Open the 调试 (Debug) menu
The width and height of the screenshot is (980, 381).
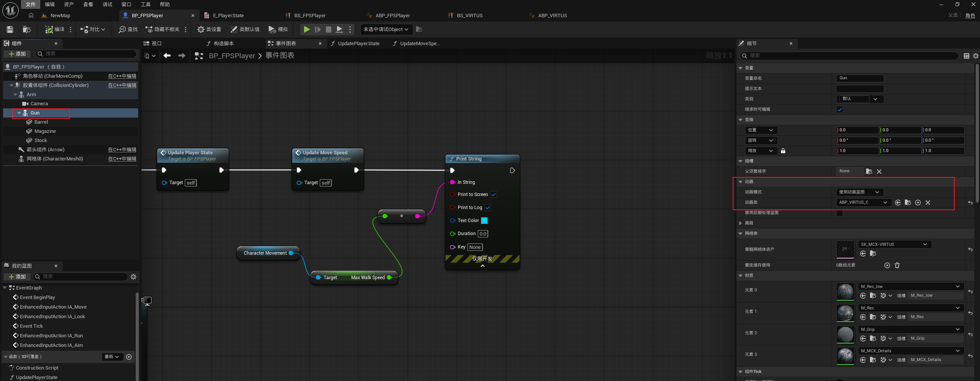[107, 4]
